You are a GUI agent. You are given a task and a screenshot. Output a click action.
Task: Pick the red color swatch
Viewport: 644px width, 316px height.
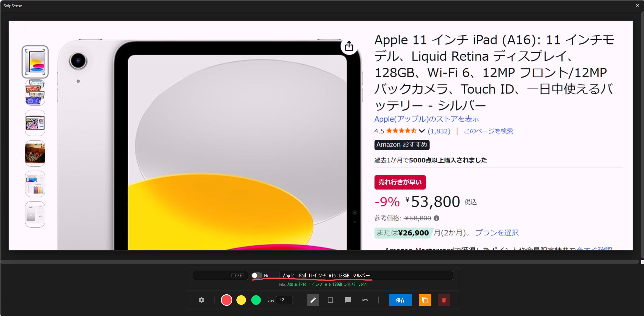point(227,300)
